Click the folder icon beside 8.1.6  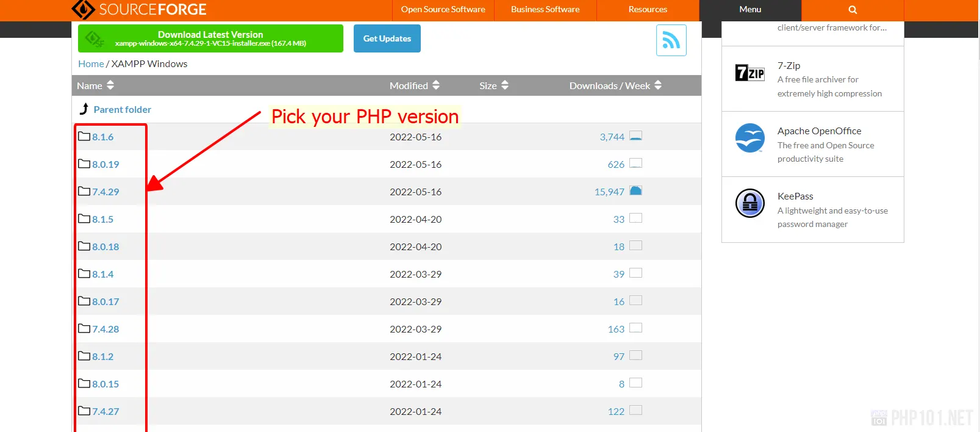tap(84, 136)
